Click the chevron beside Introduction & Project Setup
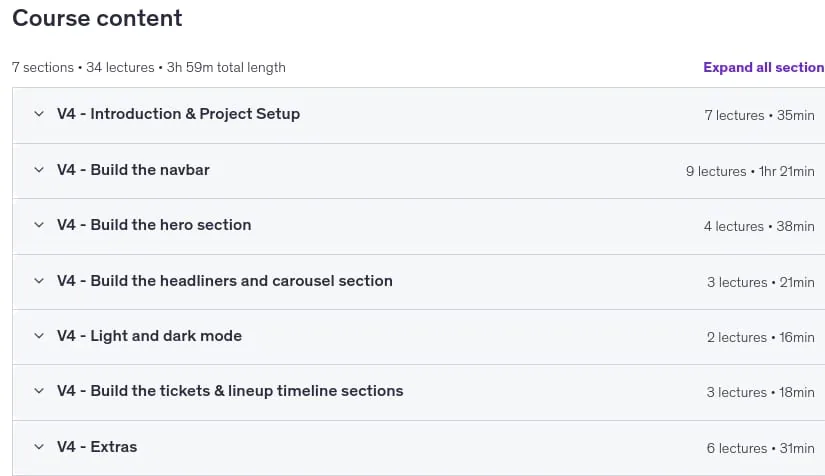This screenshot has height=476, width=825. point(39,114)
